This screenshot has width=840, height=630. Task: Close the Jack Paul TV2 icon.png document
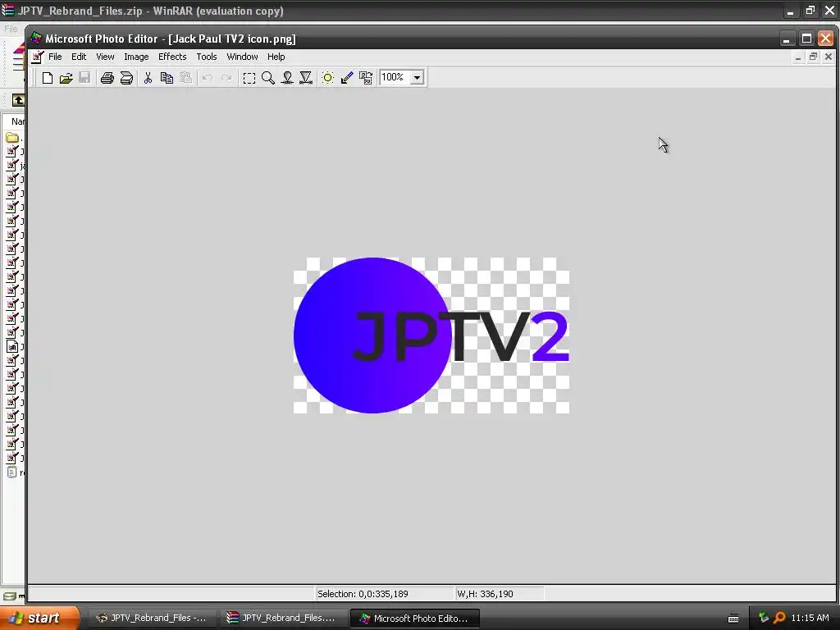click(829, 57)
